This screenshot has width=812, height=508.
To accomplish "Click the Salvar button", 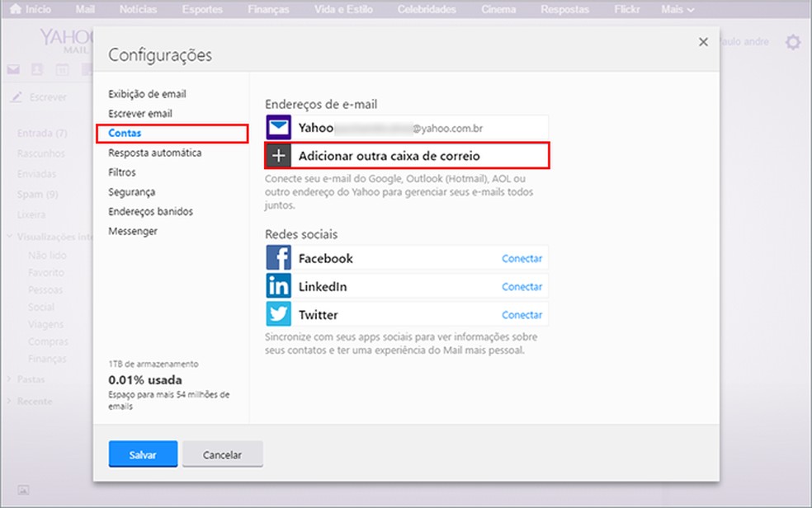I will coord(143,454).
